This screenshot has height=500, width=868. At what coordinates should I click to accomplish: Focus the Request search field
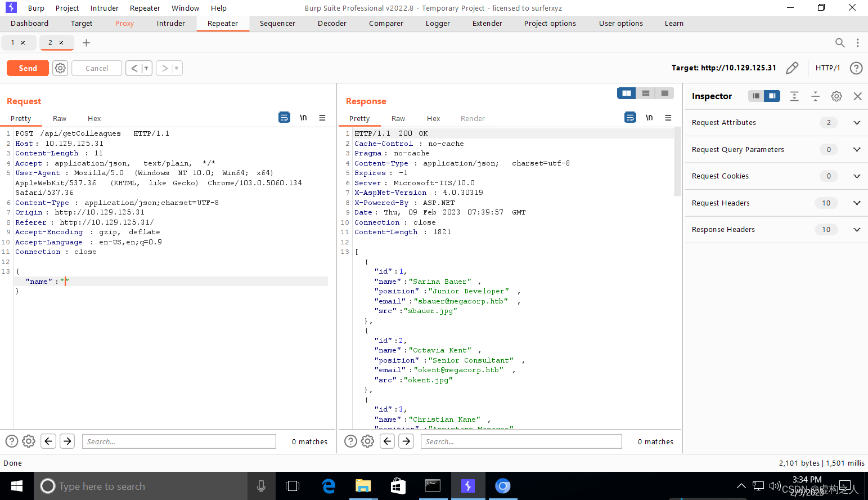[179, 441]
